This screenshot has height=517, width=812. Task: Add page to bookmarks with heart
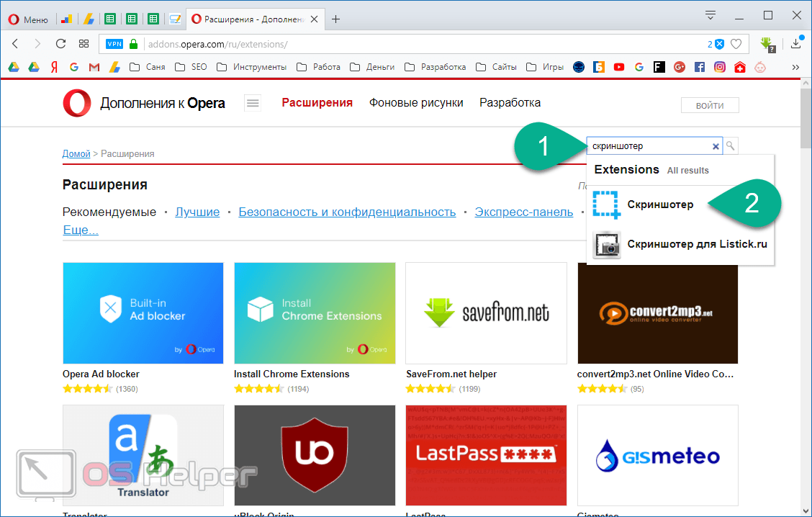pos(736,44)
